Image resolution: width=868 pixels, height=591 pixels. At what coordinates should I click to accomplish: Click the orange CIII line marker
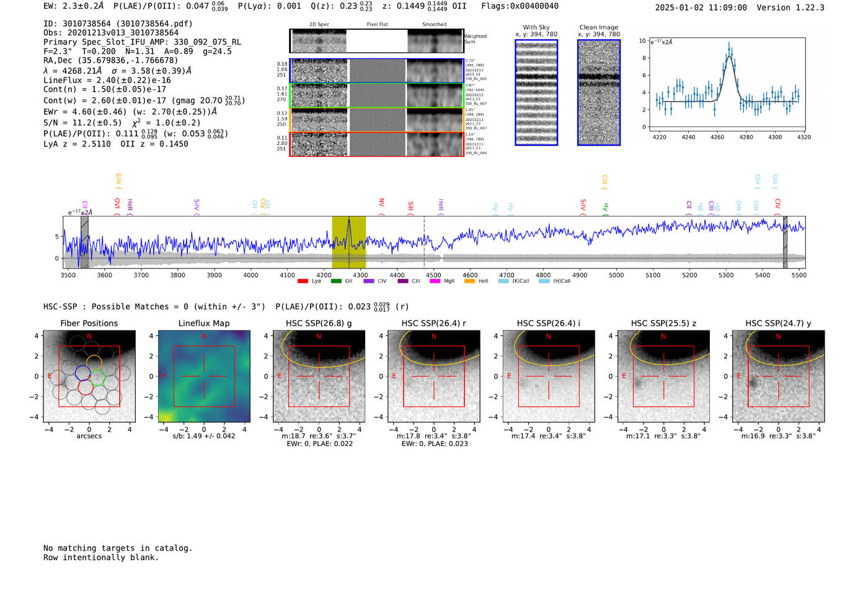click(604, 182)
